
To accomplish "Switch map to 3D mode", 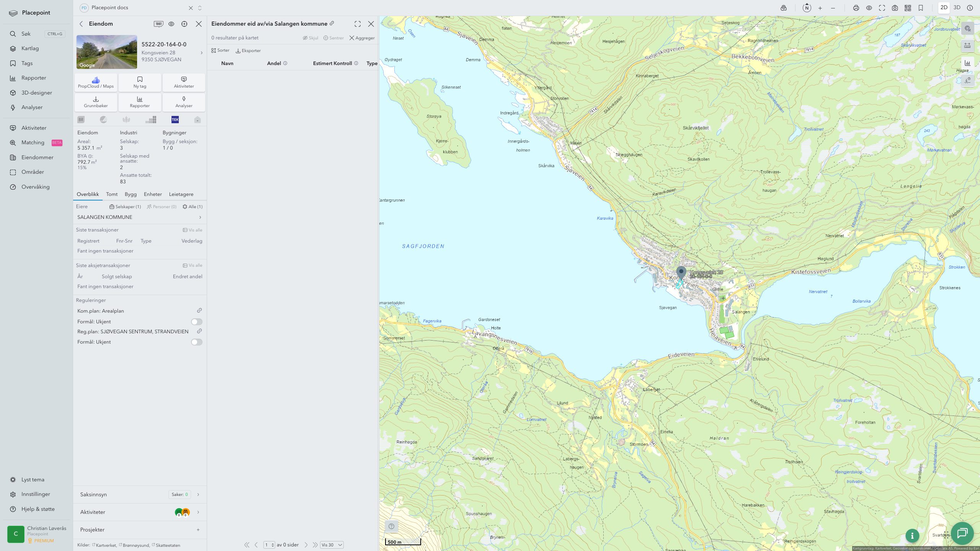I will click(x=957, y=8).
